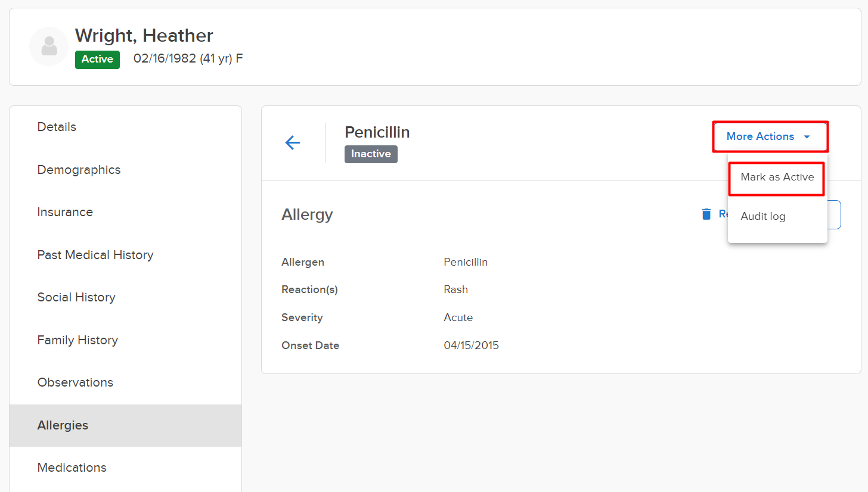The image size is (868, 492).
Task: Open the More Actions dropdown
Action: [769, 137]
